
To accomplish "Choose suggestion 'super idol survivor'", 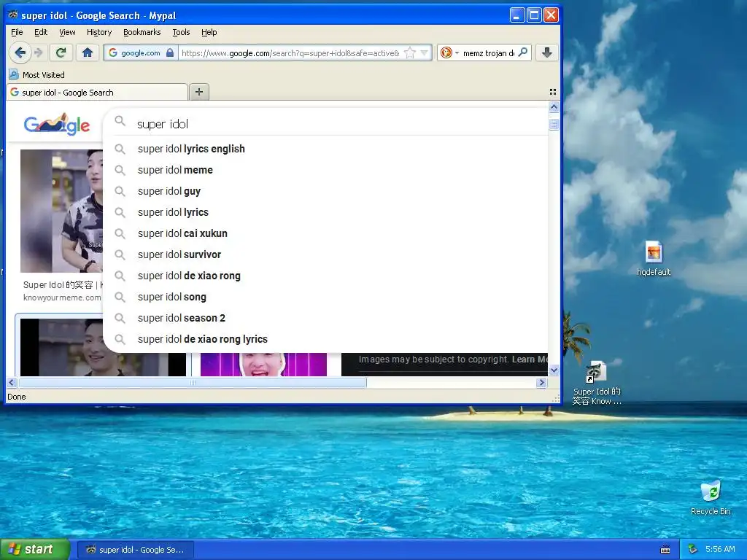I will (x=325, y=254).
